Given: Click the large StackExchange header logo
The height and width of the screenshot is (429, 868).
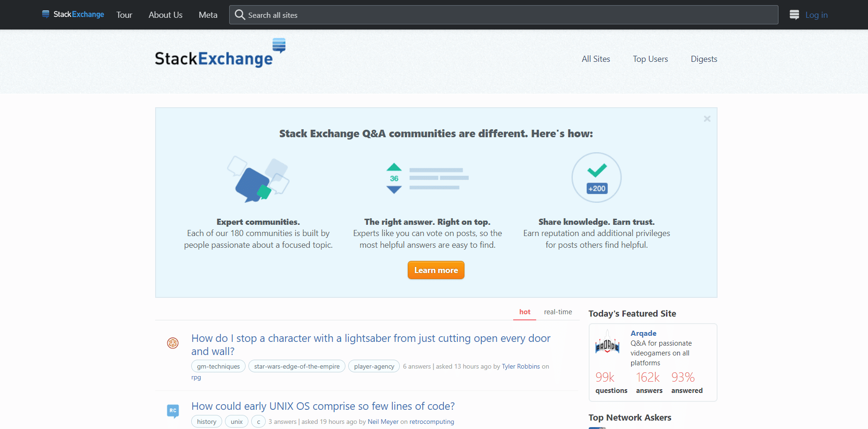Looking at the screenshot, I should 220,53.
